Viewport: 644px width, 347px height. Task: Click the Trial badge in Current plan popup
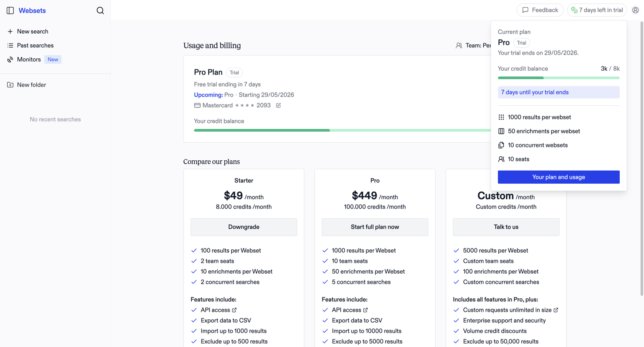(x=521, y=43)
